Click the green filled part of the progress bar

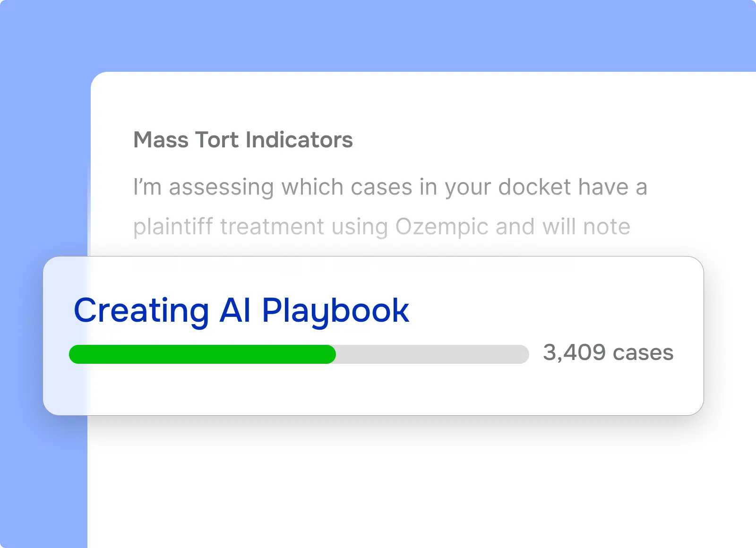click(202, 354)
